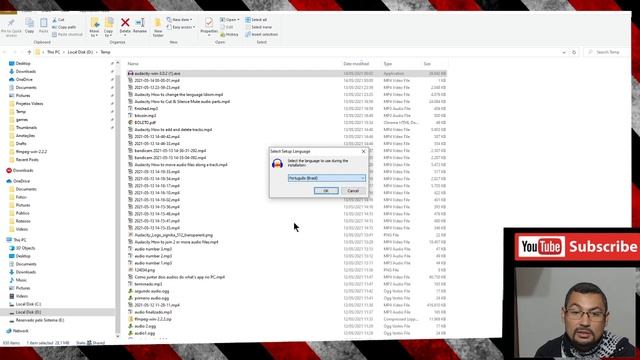
Task: Open the games folder in navigation pane
Action: [22, 120]
